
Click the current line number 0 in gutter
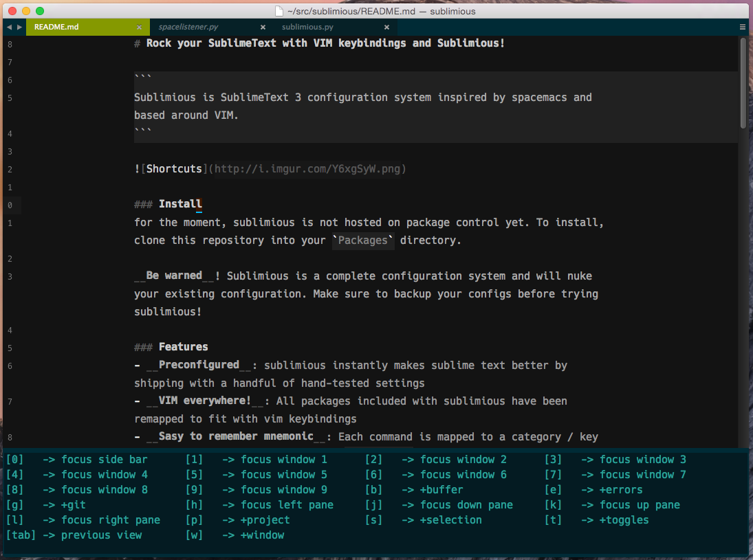tap(10, 205)
